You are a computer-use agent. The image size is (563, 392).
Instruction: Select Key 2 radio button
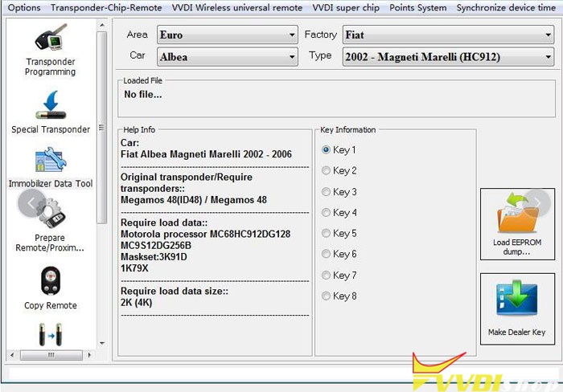(326, 170)
